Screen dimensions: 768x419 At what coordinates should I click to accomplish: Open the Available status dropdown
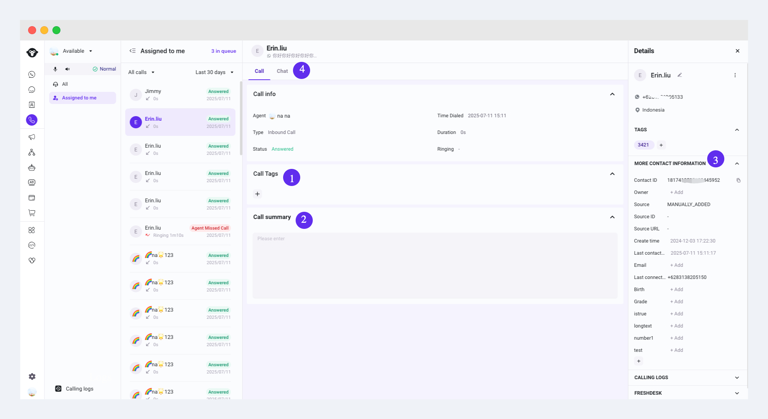click(77, 51)
